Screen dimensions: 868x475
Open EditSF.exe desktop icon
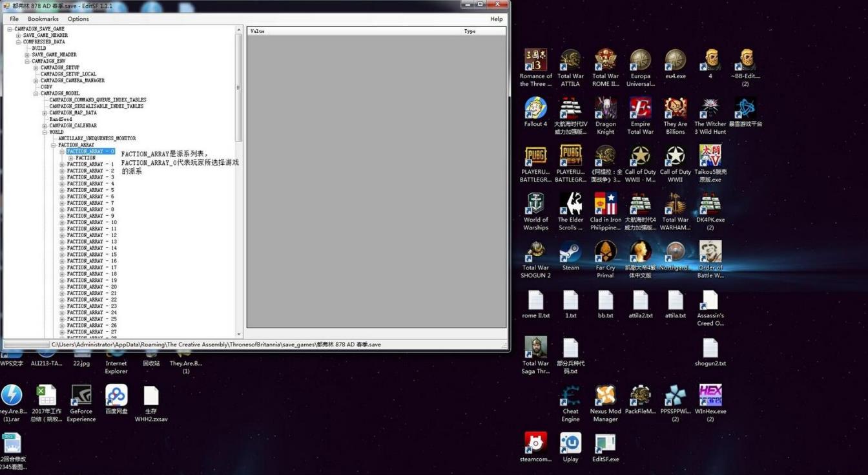[605, 444]
